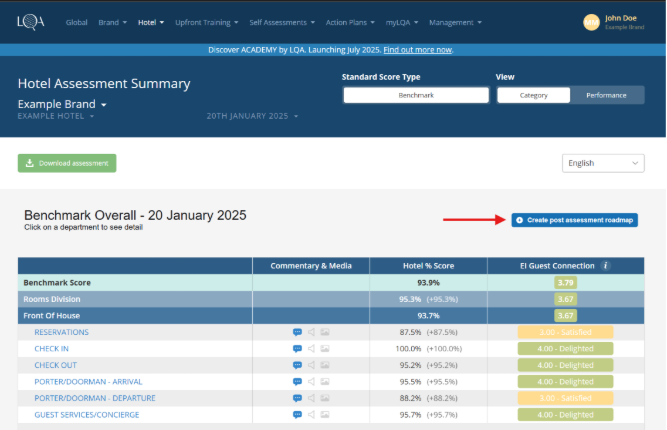
Task: Click Download assessment button
Action: point(67,163)
